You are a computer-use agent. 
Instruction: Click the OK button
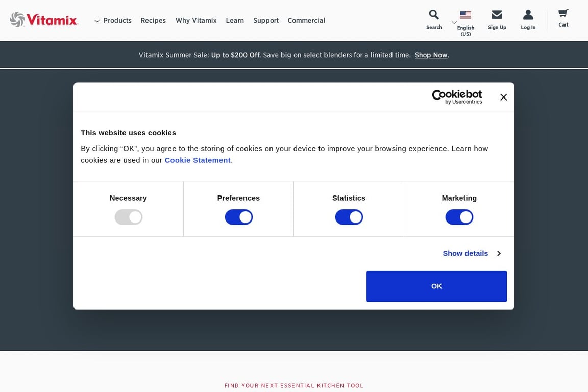[436, 286]
